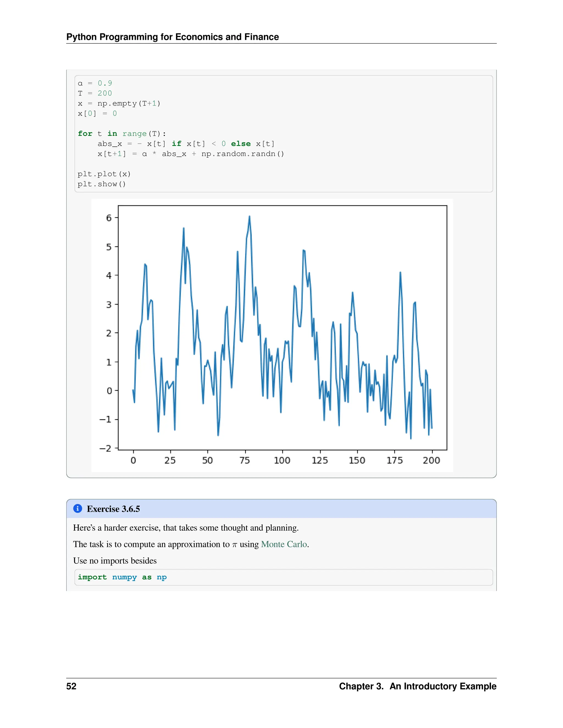The width and height of the screenshot is (563, 728).
Task: Click the abs_x conditional assignment line
Action: pyautogui.click(x=186, y=144)
